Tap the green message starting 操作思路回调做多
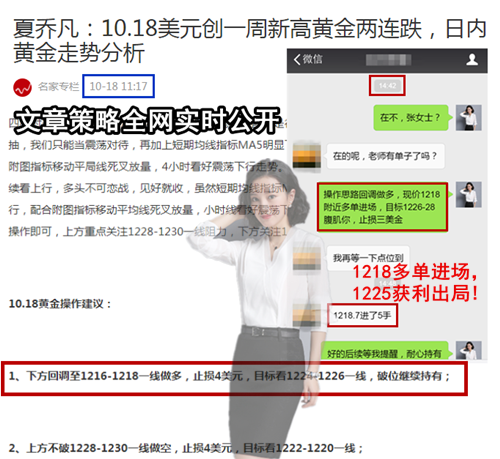 (x=382, y=207)
